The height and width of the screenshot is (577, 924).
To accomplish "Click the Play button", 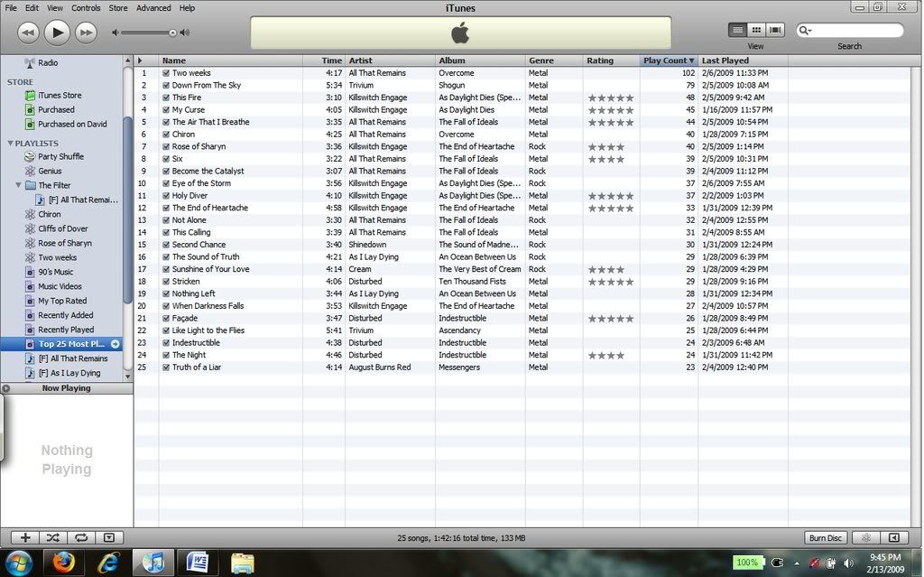I will tap(57, 33).
